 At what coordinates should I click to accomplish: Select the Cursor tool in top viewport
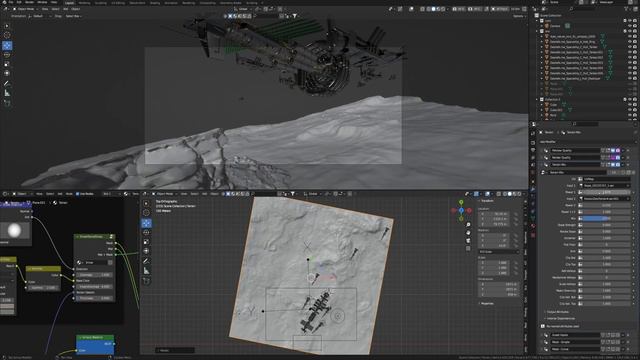pos(7,36)
